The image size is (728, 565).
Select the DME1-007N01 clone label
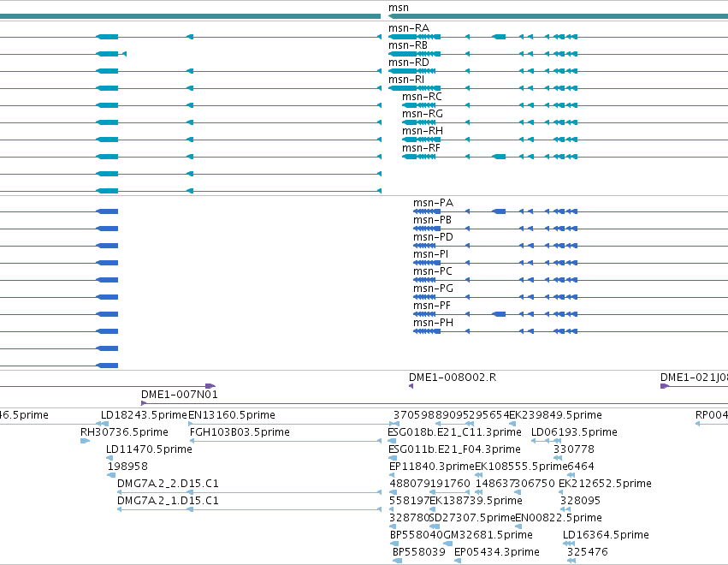179,395
